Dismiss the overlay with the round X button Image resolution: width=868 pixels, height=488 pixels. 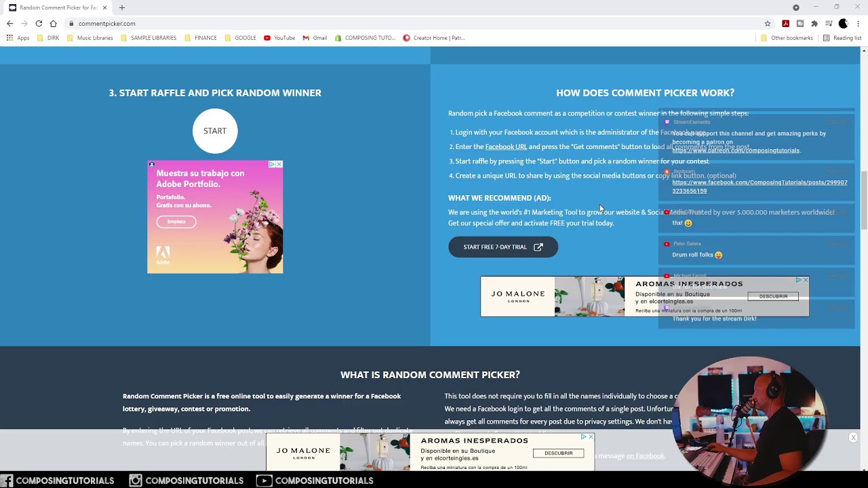click(853, 438)
